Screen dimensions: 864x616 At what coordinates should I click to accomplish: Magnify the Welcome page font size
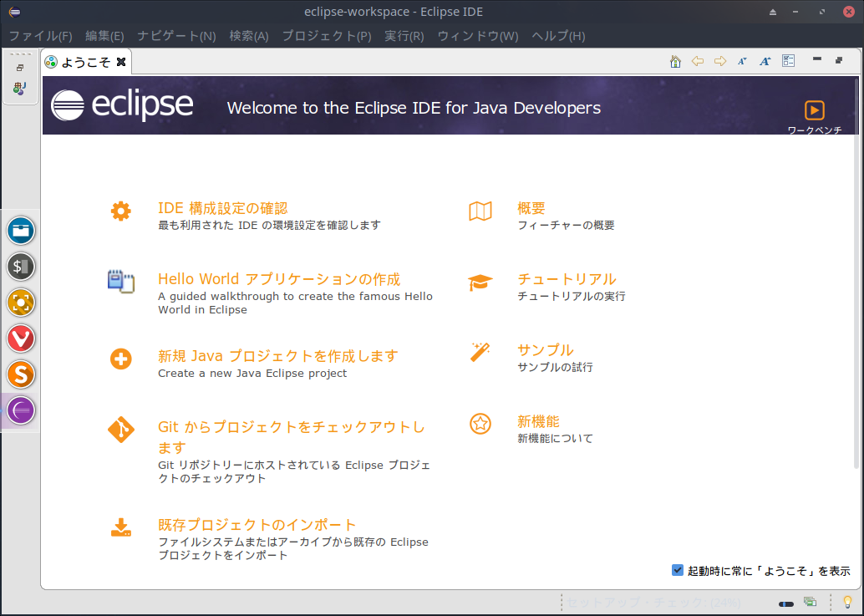[765, 61]
